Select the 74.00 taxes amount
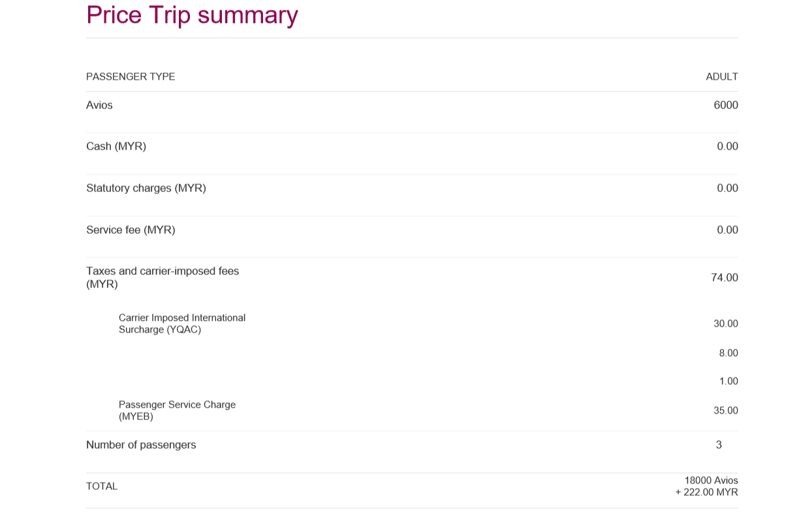Image resolution: width=812 pixels, height=520 pixels. (x=725, y=278)
